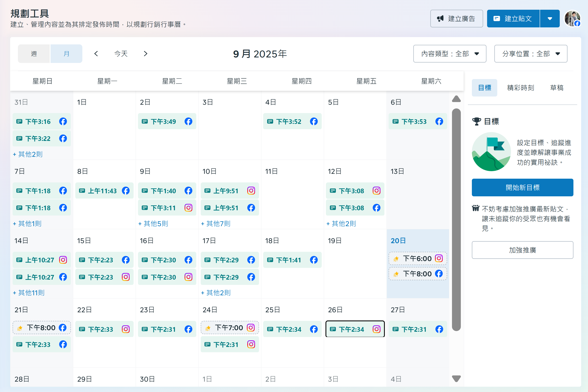Open 12日 下午3:08 Facebook post
This screenshot has width=588, height=392.
click(x=355, y=208)
